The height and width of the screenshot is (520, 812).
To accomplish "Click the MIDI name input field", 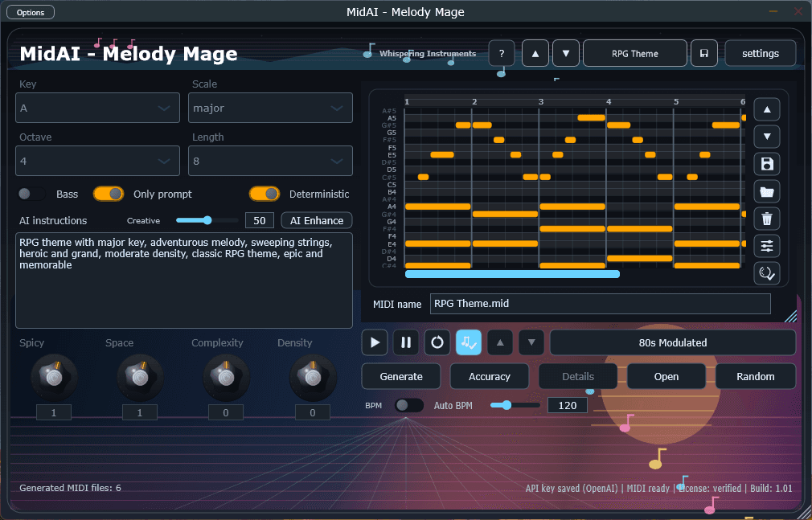I will (x=601, y=304).
